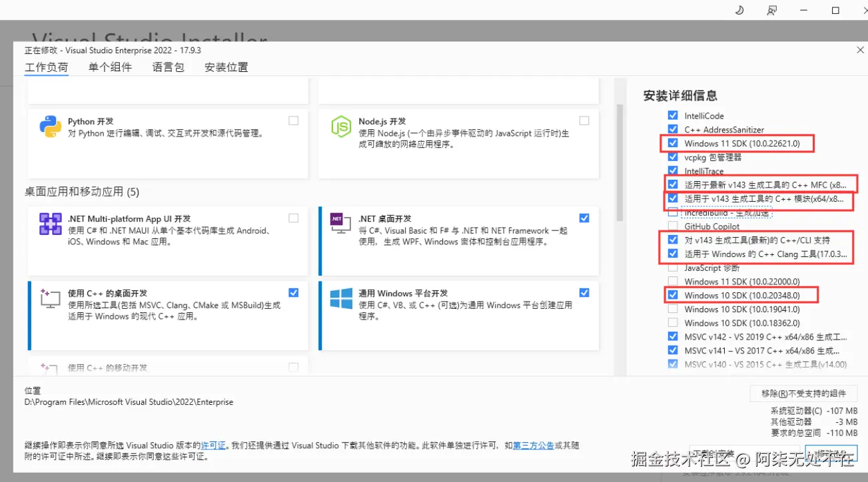868x482 pixels.
Task: Select the Node.js 开发 workload card title
Action: 382,122
